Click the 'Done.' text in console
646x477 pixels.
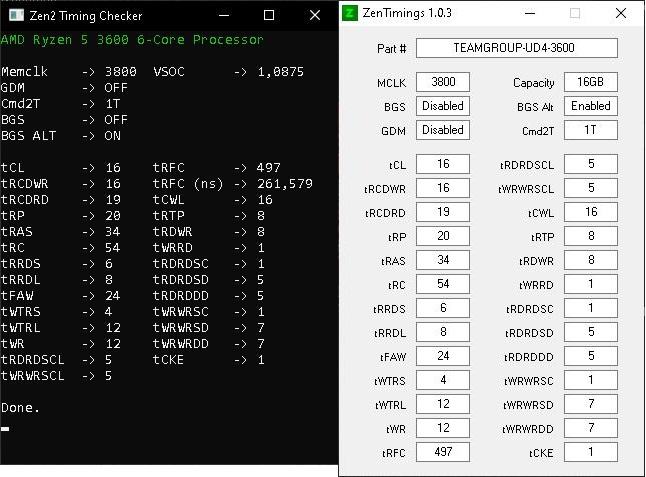21,408
